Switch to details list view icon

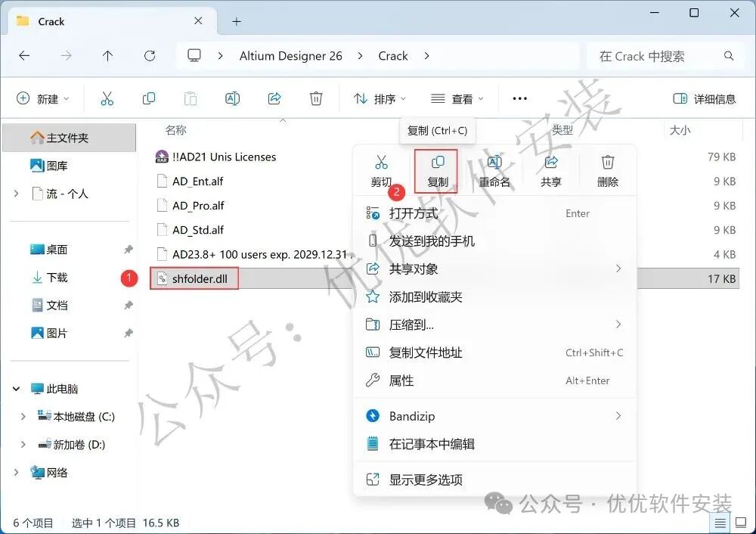click(720, 523)
